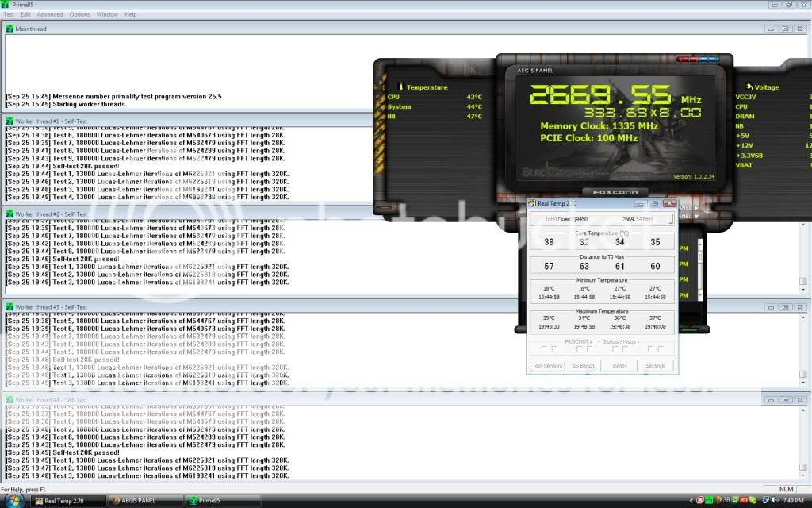
Task: Toggle the leftmost PROCHOT# checkbox in Real Temp
Action: (x=544, y=349)
